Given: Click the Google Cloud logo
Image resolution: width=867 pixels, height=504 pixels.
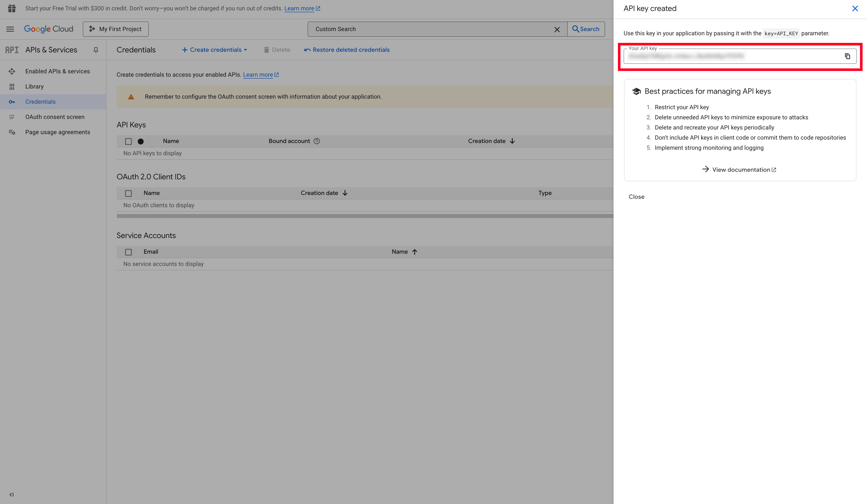Looking at the screenshot, I should click(x=49, y=29).
